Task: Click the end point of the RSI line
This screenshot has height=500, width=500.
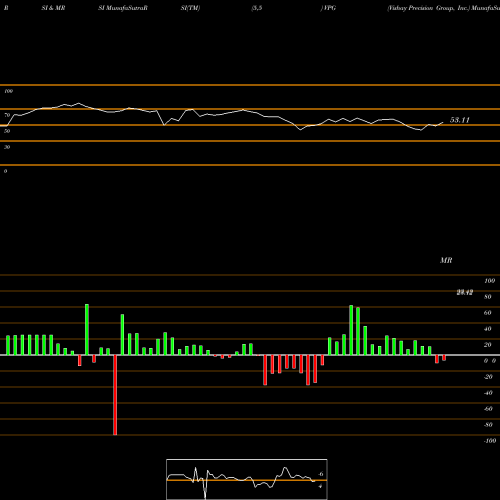Action: (443, 122)
